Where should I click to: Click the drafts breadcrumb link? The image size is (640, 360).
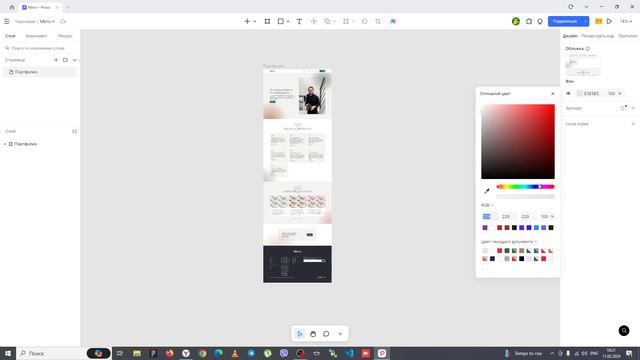25,21
